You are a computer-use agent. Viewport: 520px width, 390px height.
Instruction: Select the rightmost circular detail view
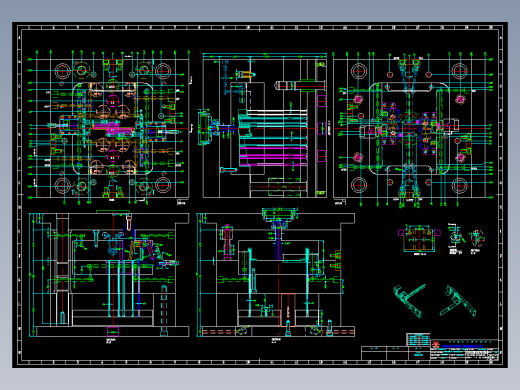[477, 239]
